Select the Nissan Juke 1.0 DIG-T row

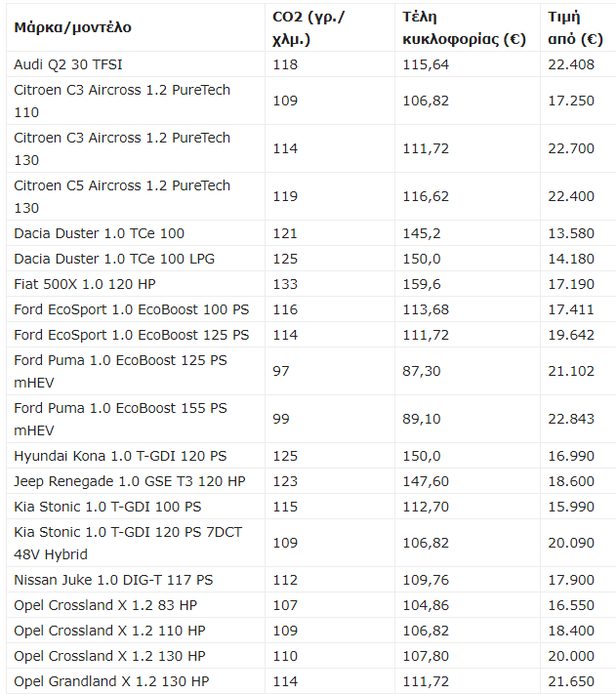click(x=113, y=580)
